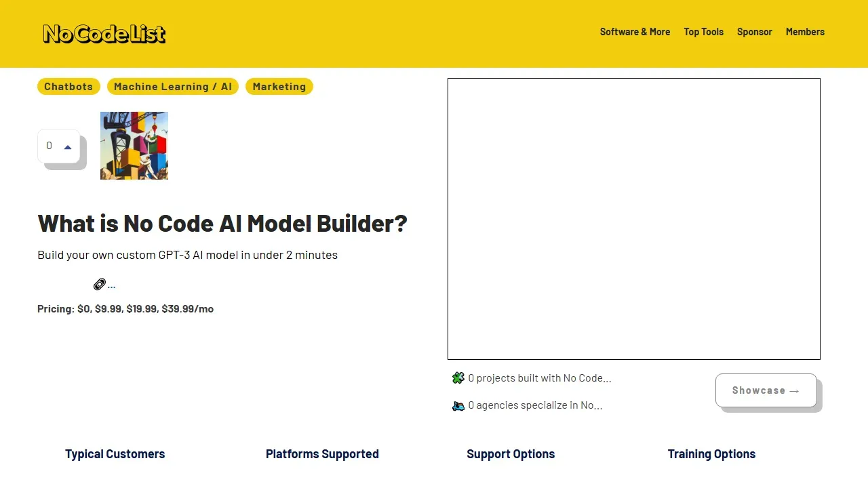This screenshot has width=868, height=488.
Task: Open the Top Tools menu item
Action: click(x=703, y=32)
